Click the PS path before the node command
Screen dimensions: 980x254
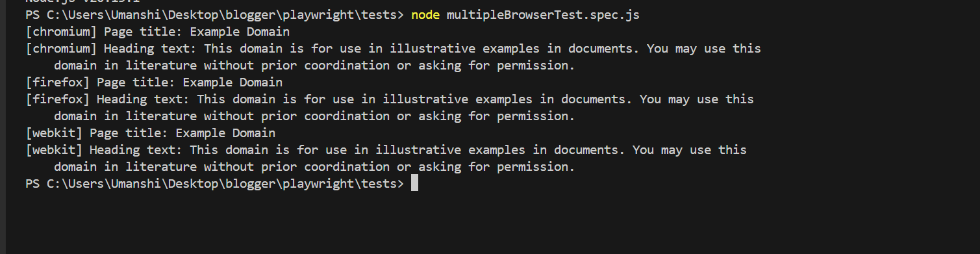[x=215, y=14]
